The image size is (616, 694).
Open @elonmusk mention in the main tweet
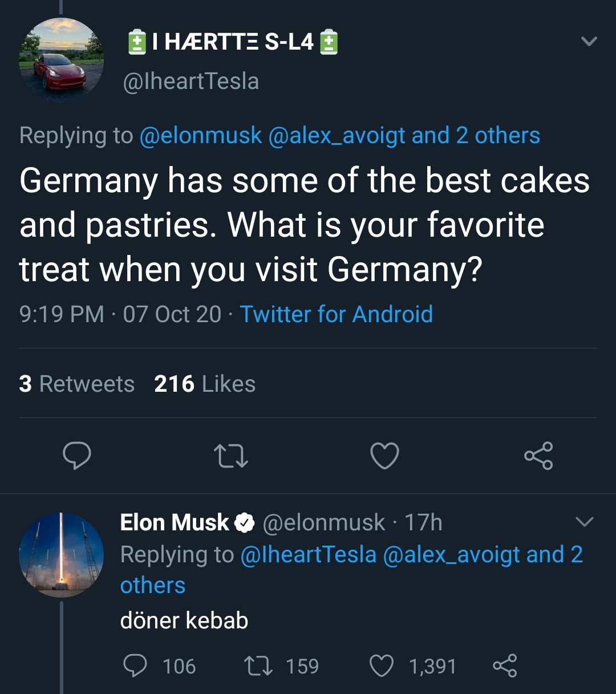pos(200,136)
